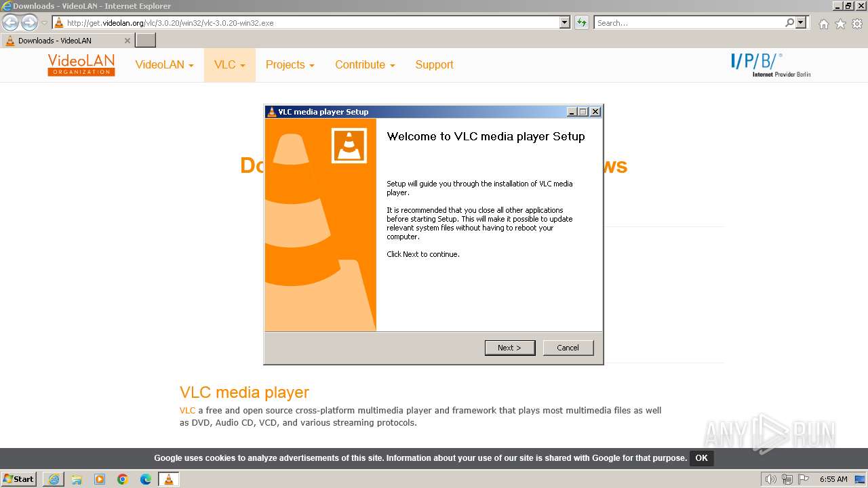Expand the VLC menu

(230, 65)
